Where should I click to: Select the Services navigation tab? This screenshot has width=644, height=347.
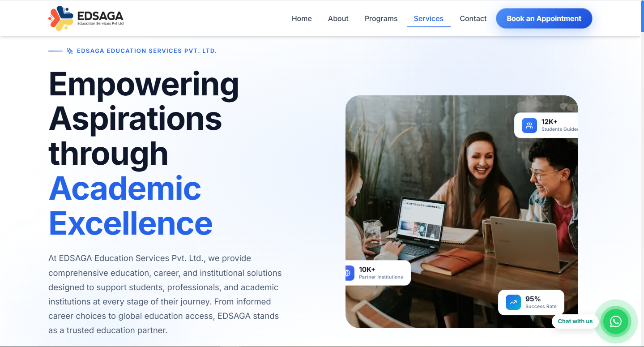428,18
